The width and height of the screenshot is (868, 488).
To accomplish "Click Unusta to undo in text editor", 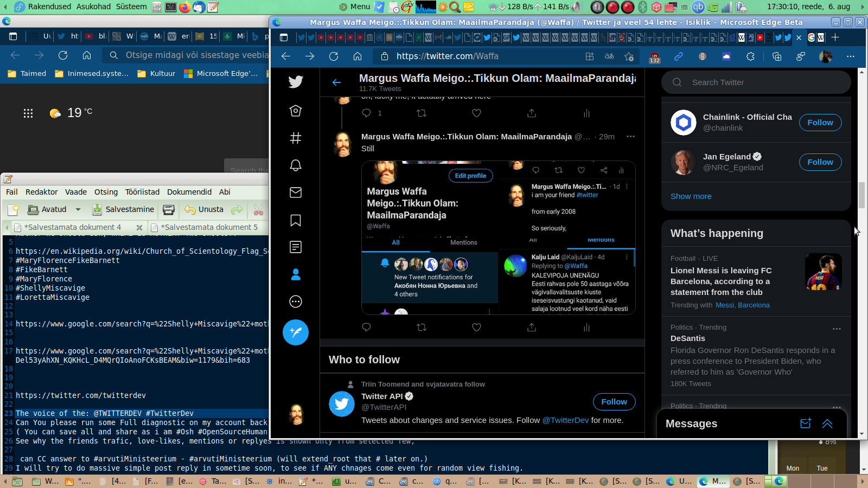I will [204, 209].
